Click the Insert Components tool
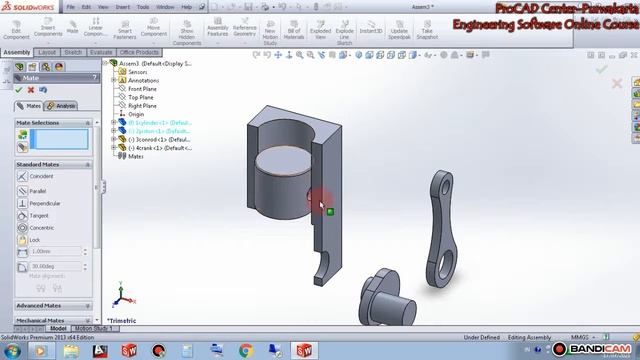Image resolution: width=640 pixels, height=360 pixels. click(48, 27)
